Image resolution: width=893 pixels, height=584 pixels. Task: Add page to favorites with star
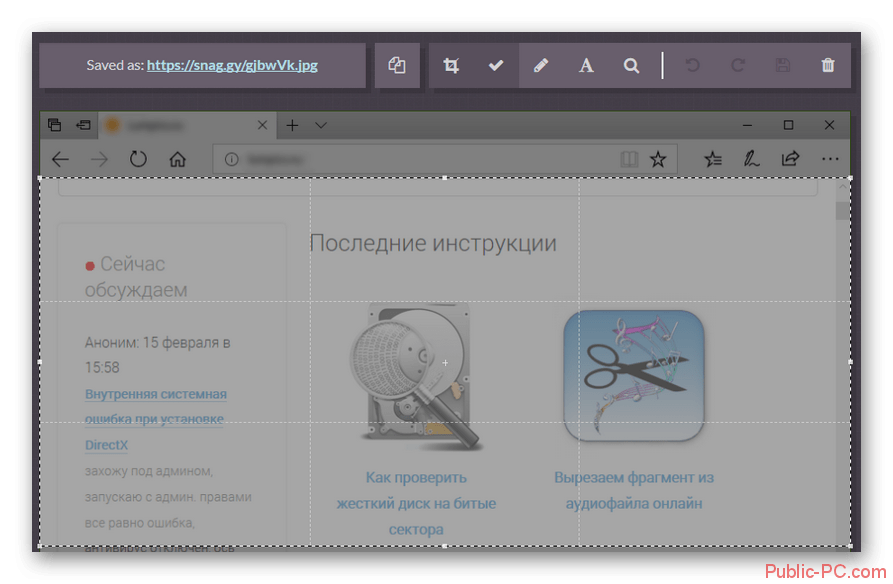(x=657, y=158)
